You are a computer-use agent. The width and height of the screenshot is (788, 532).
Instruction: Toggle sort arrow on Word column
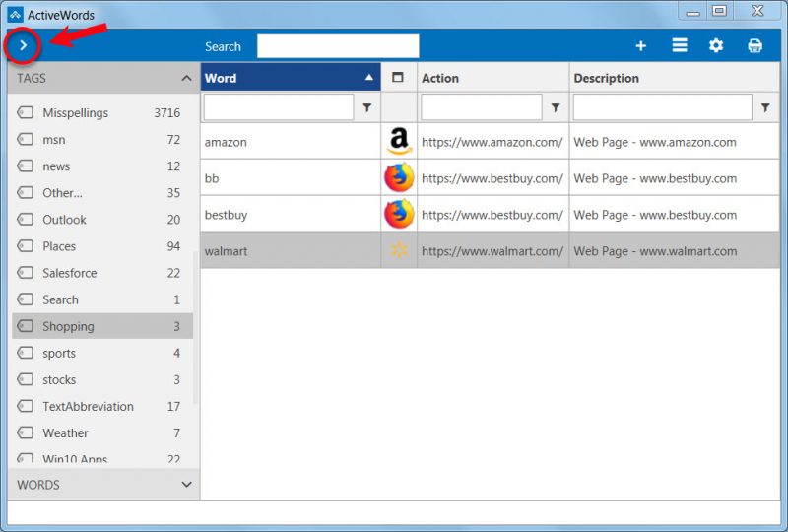pyautogui.click(x=368, y=78)
